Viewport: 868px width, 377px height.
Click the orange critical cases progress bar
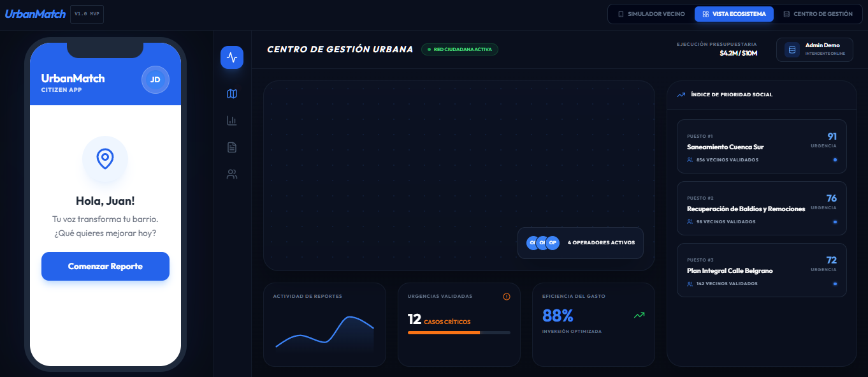click(x=444, y=332)
